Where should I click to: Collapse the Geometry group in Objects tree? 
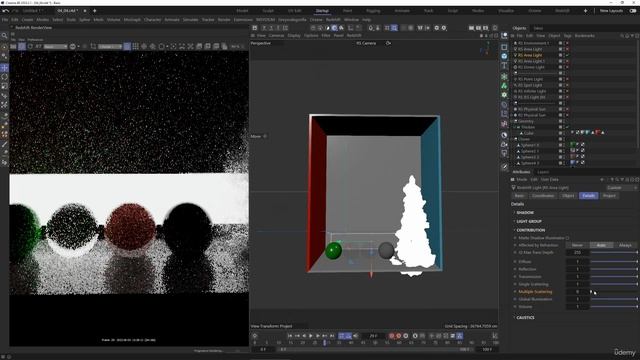[x=512, y=121]
